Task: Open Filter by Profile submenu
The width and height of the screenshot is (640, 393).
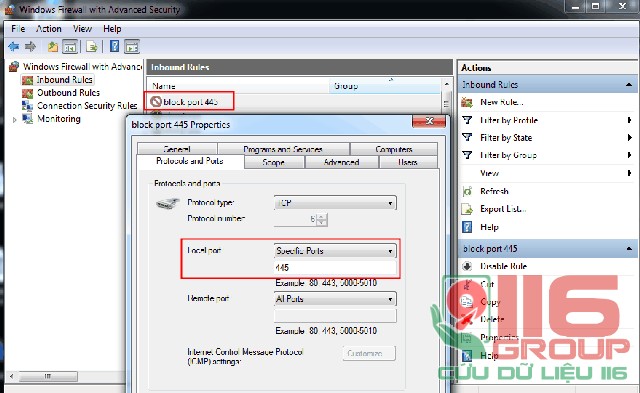Action: click(509, 120)
